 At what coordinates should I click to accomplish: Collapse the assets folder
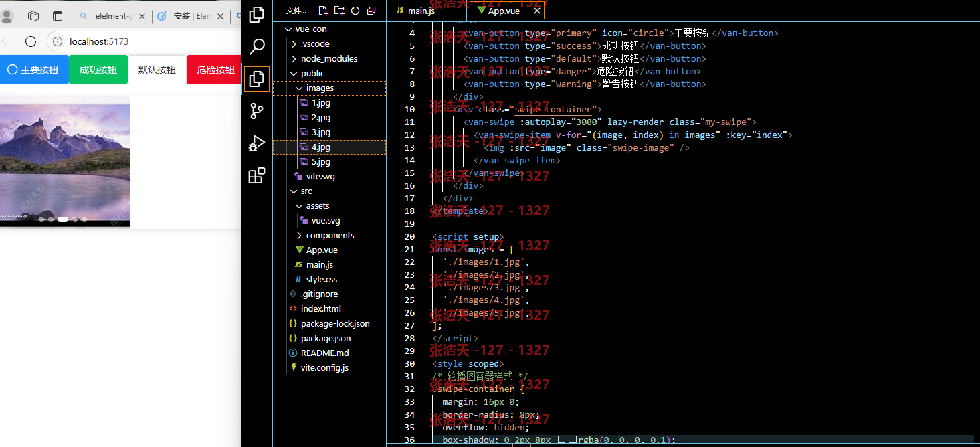(299, 206)
